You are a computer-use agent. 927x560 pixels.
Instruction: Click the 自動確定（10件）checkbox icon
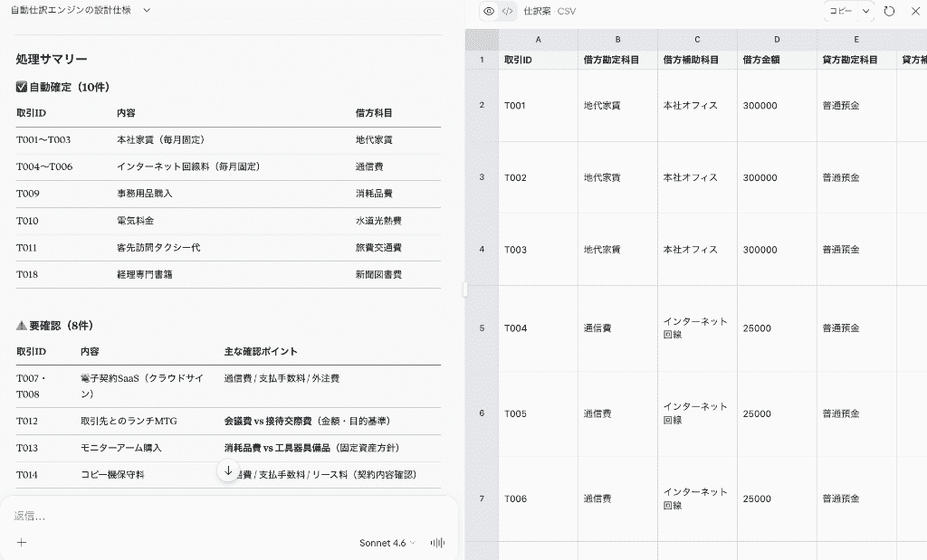tap(22, 87)
